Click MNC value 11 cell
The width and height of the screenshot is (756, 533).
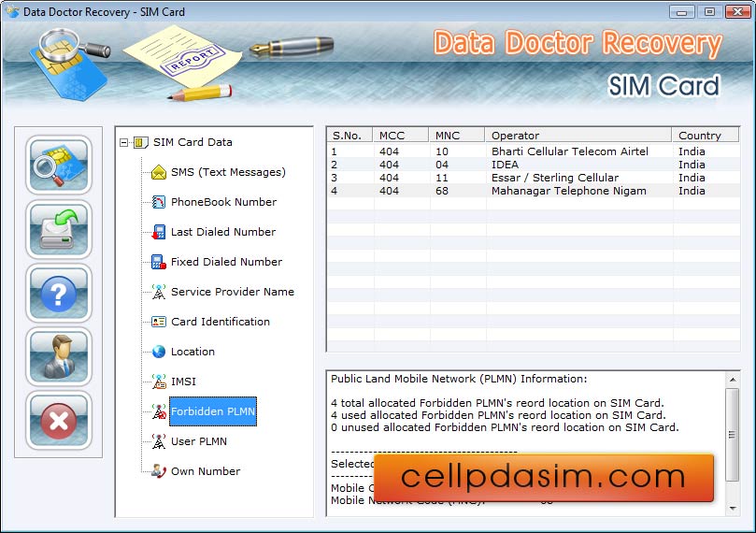[442, 178]
